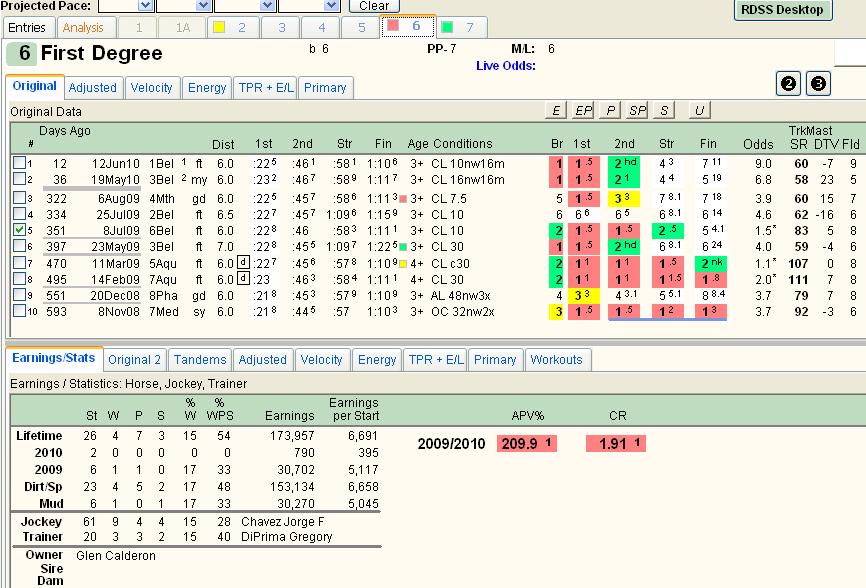Toggle checkbox for race line 9 (20Dec08)
The height and width of the screenshot is (588, 866).
(x=19, y=294)
